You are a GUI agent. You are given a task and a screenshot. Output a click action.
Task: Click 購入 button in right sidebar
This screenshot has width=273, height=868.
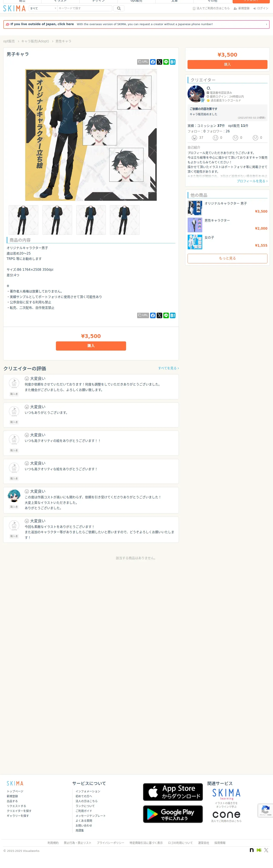[227, 64]
